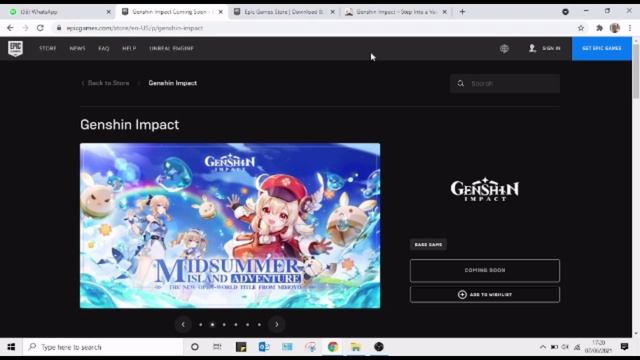Go back in browser history

point(10,28)
